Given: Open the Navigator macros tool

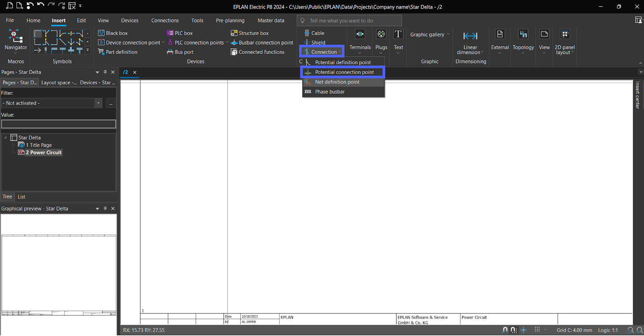Looking at the screenshot, I should (x=16, y=41).
